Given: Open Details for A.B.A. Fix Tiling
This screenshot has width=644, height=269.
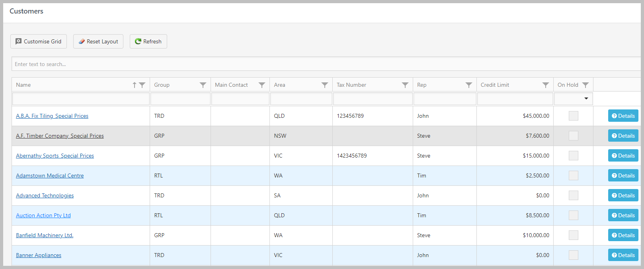Looking at the screenshot, I should [623, 116].
